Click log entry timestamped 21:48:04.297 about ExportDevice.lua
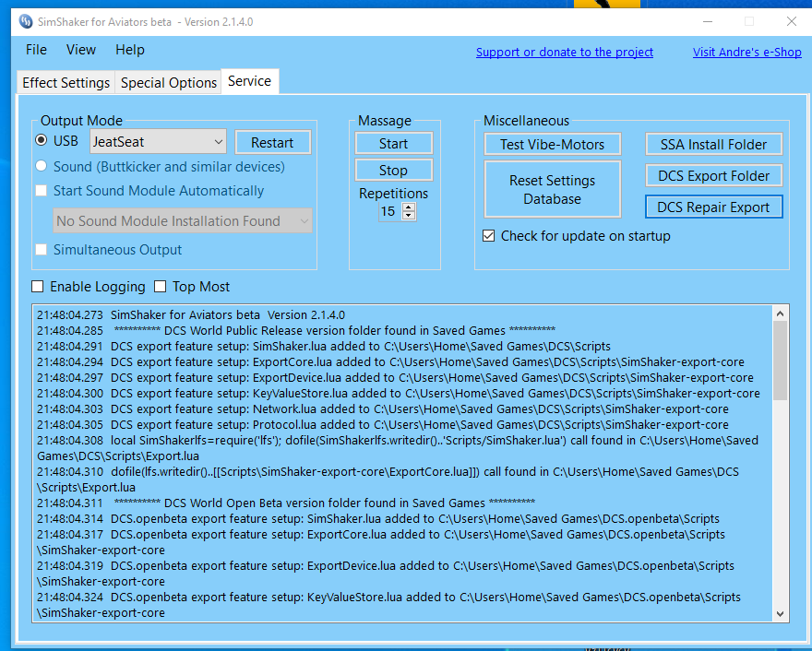 pyautogui.click(x=395, y=378)
